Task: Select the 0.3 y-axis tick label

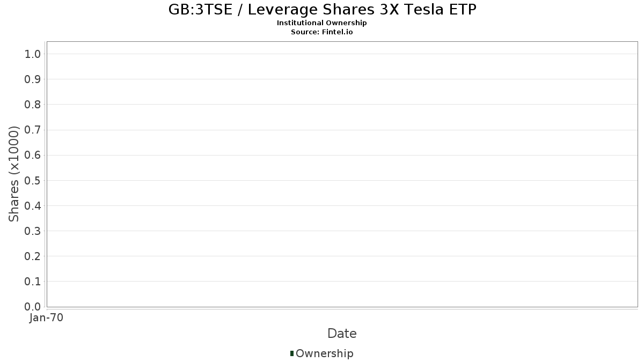Action: point(33,231)
